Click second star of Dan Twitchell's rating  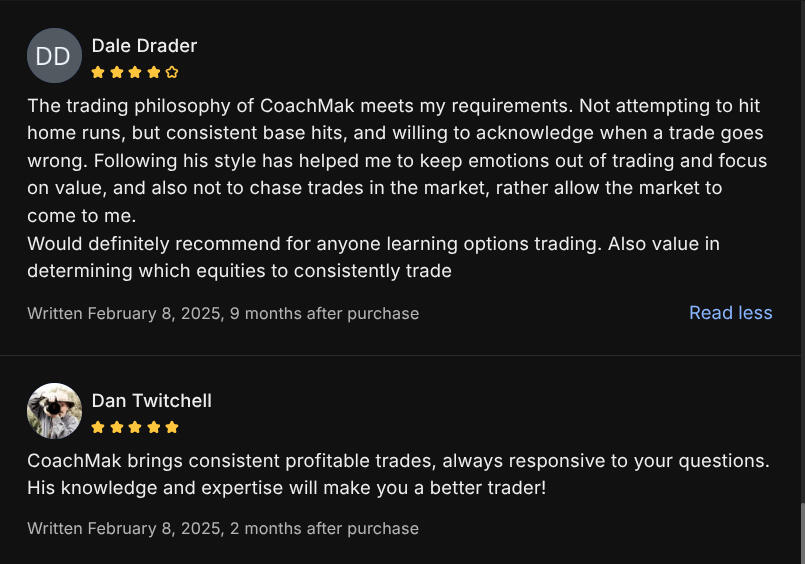116,427
